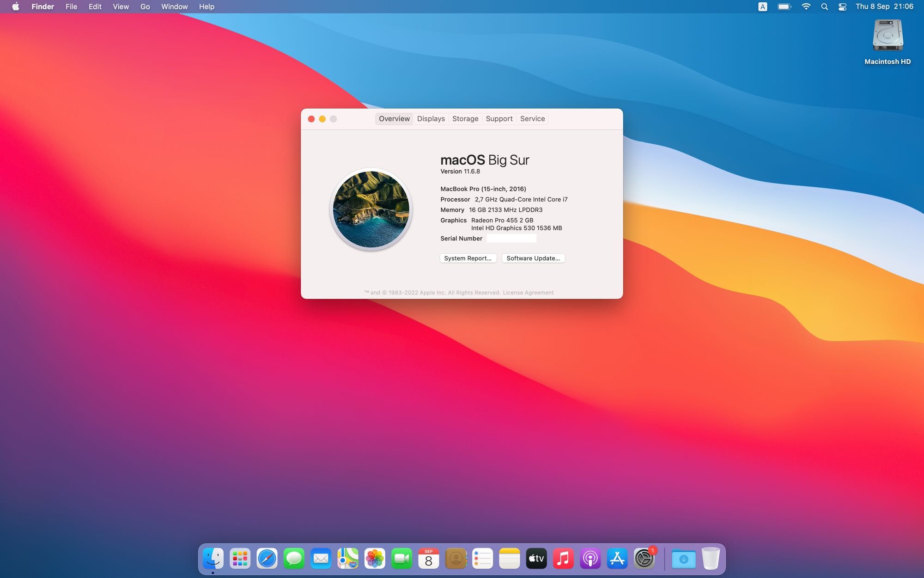
Task: Open the Edit menu
Action: click(95, 6)
